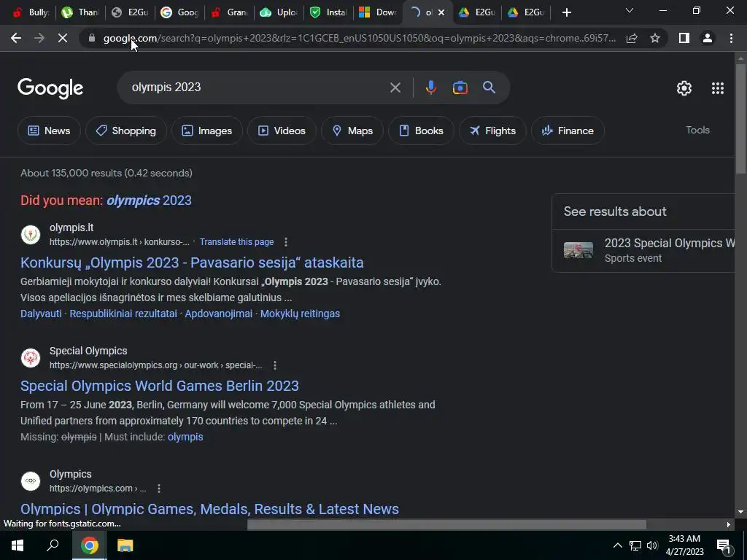
Task: Open the Respublikiniai rezultatai sitelink
Action: pos(123,314)
